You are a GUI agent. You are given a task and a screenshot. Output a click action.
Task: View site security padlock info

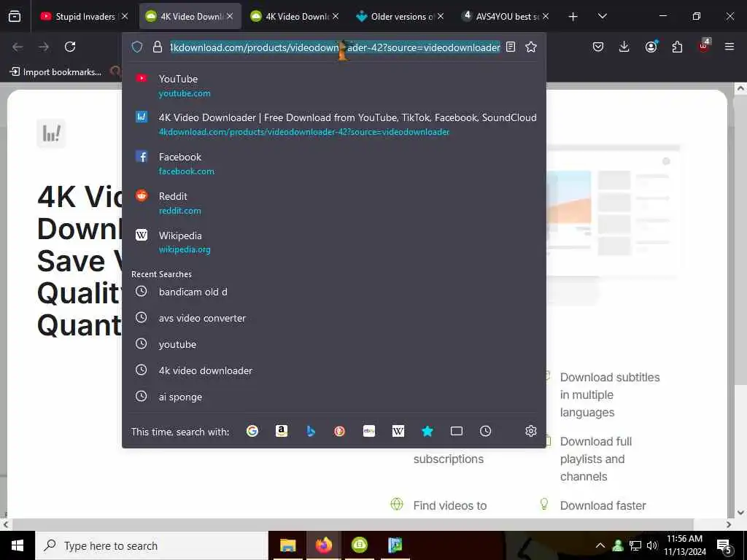pyautogui.click(x=158, y=47)
